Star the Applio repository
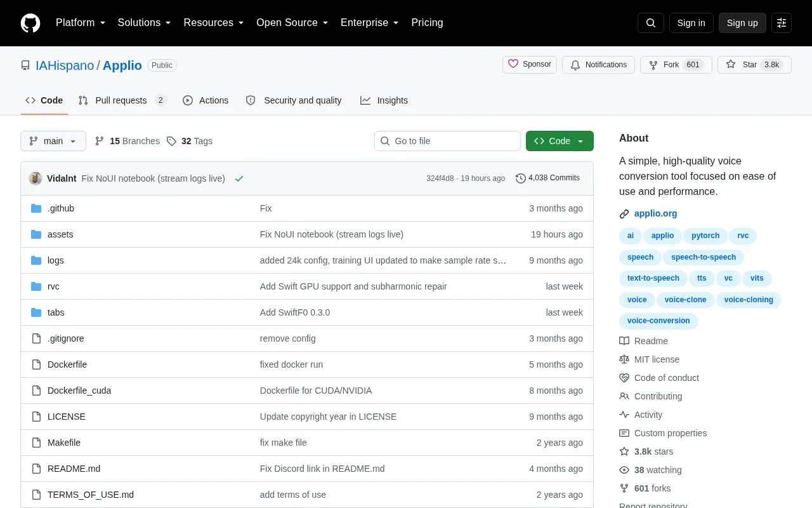 click(754, 65)
